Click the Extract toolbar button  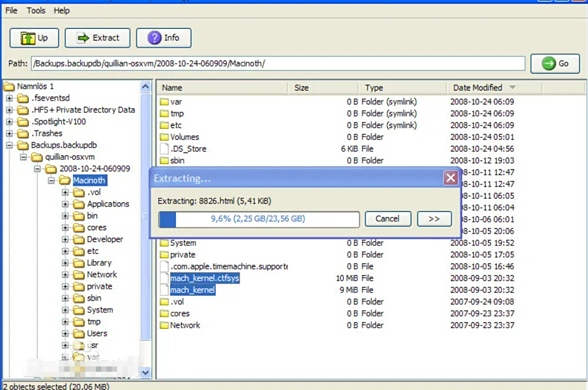(x=98, y=38)
